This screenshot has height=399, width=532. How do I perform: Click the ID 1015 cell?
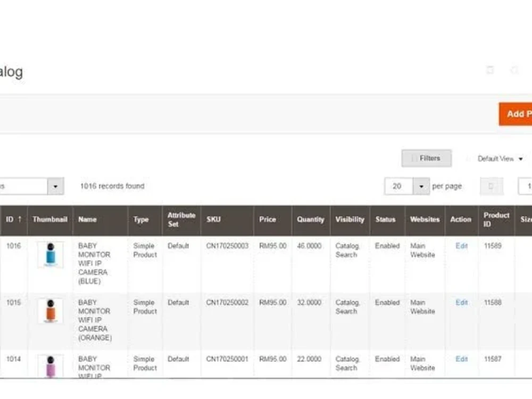(x=14, y=303)
